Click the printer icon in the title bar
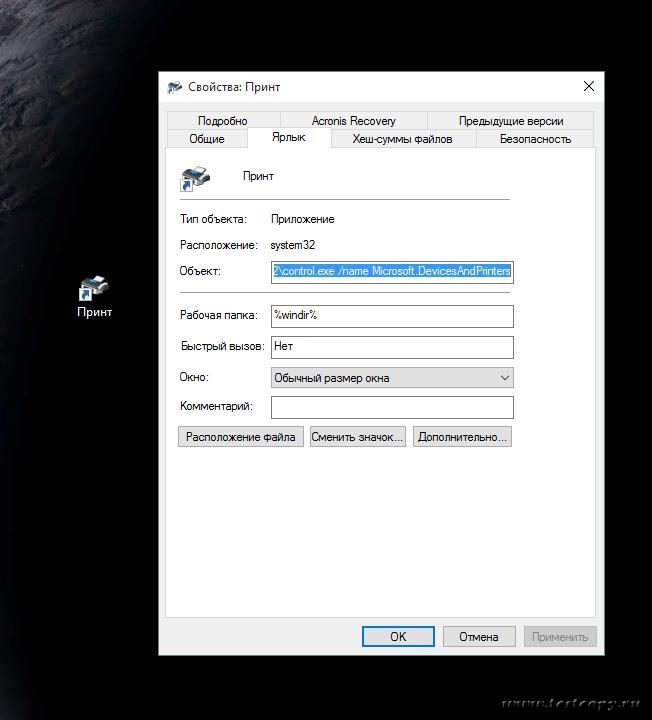The width and height of the screenshot is (652, 720). 176,87
